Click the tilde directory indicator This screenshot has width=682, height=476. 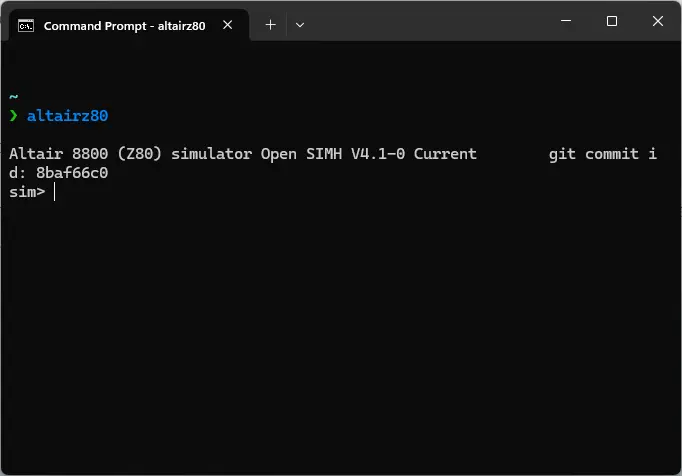coord(13,96)
